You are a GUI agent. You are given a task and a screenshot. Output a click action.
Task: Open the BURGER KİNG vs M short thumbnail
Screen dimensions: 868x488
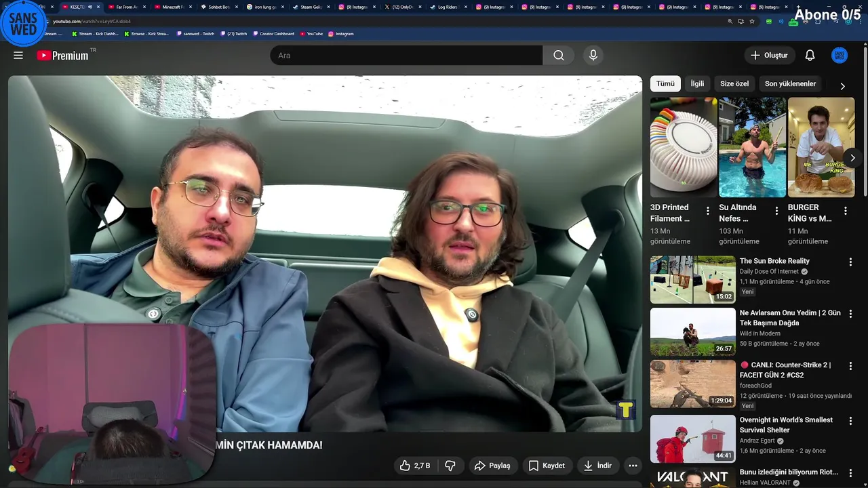tap(821, 147)
